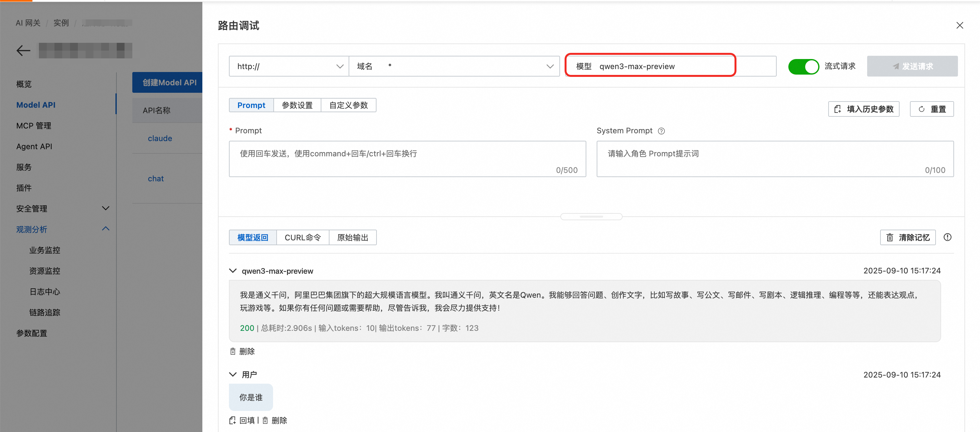Image resolution: width=980 pixels, height=432 pixels.
Task: Click the 回填 icon under user message
Action: [x=233, y=420]
